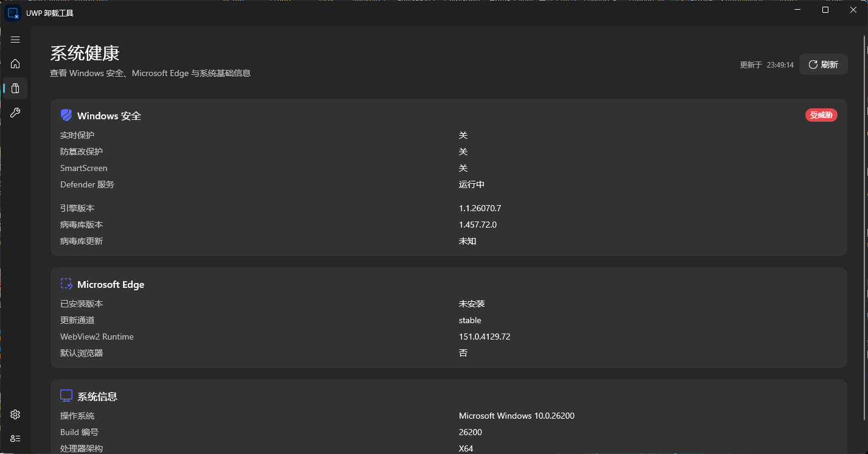Click the Microsoft Edge section title

(x=111, y=284)
